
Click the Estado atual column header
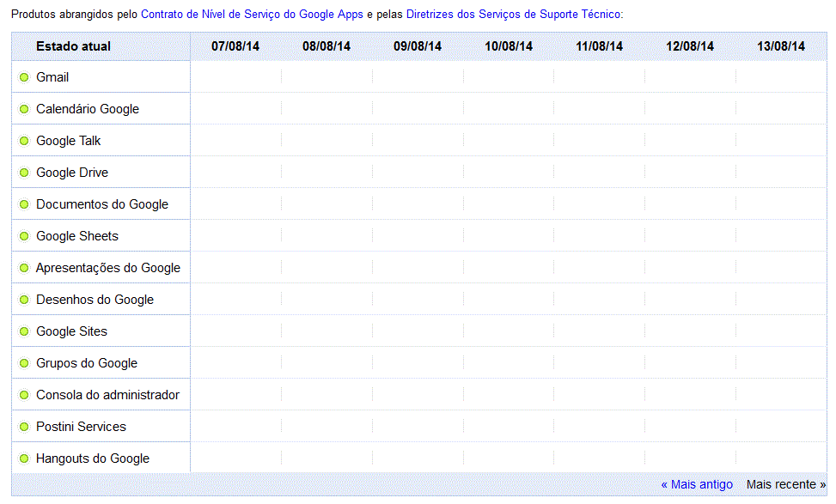[x=74, y=46]
